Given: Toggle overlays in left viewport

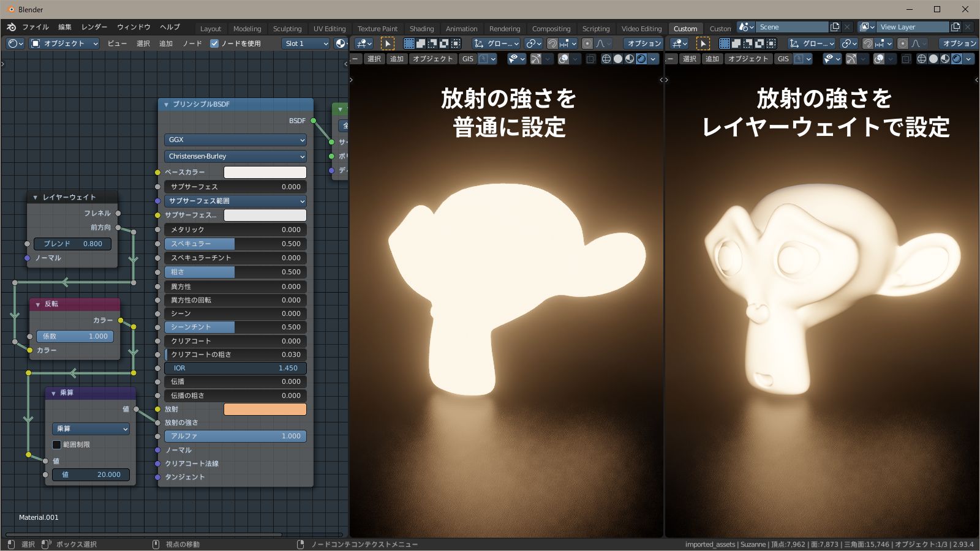Looking at the screenshot, I should (563, 59).
